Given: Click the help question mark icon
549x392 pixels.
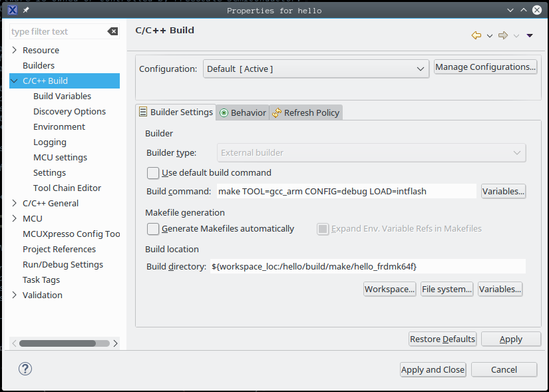Looking at the screenshot, I should (x=25, y=369).
